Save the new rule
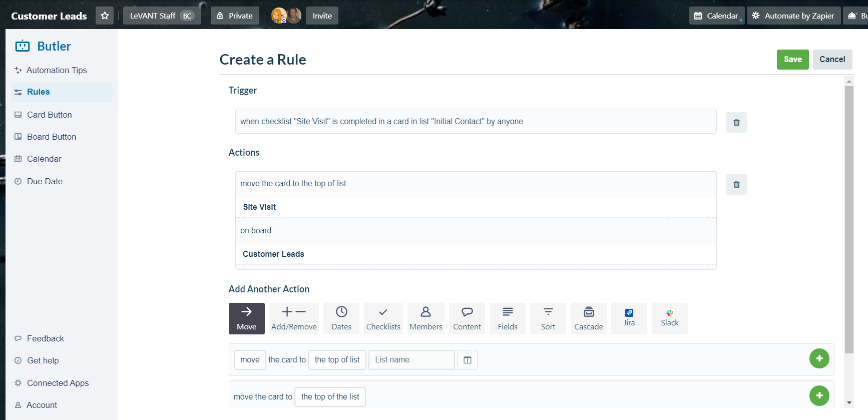This screenshot has width=868, height=420. pyautogui.click(x=792, y=59)
